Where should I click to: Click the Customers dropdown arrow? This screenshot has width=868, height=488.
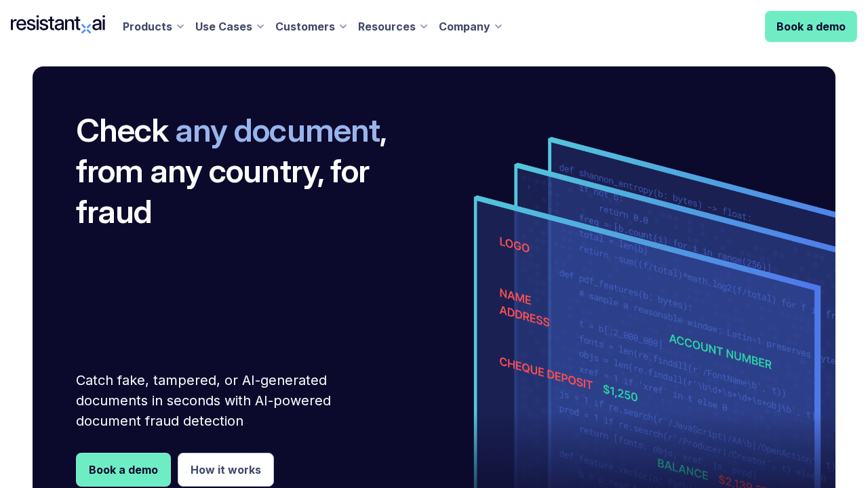[x=343, y=26]
